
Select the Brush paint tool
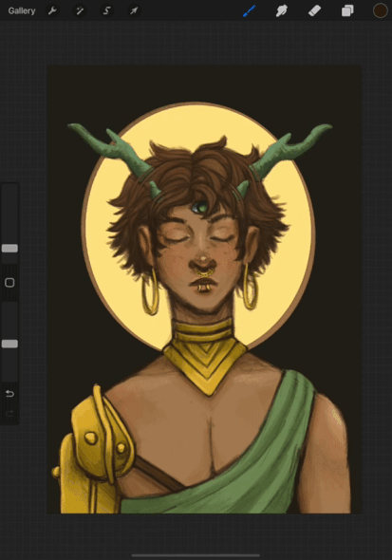tap(250, 10)
